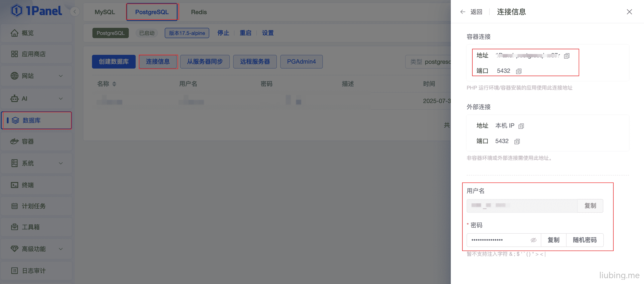Click the 描述 column header
The image size is (644, 284).
click(347, 84)
